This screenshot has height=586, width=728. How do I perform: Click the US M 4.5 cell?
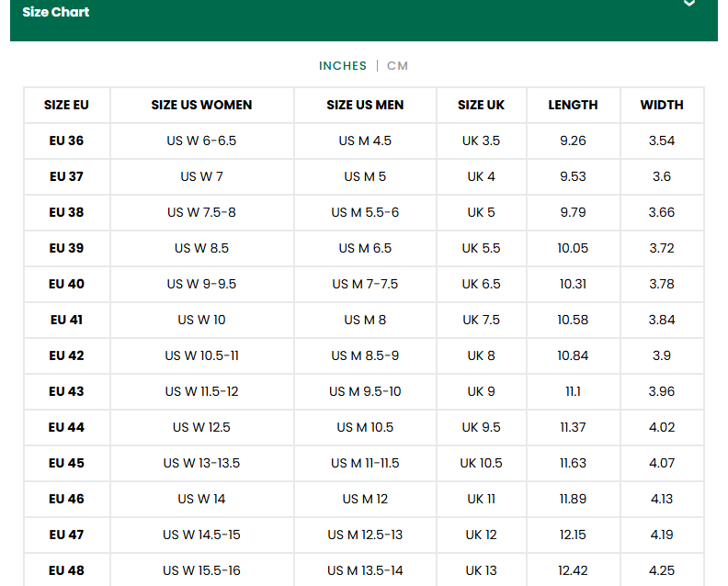[x=365, y=141]
